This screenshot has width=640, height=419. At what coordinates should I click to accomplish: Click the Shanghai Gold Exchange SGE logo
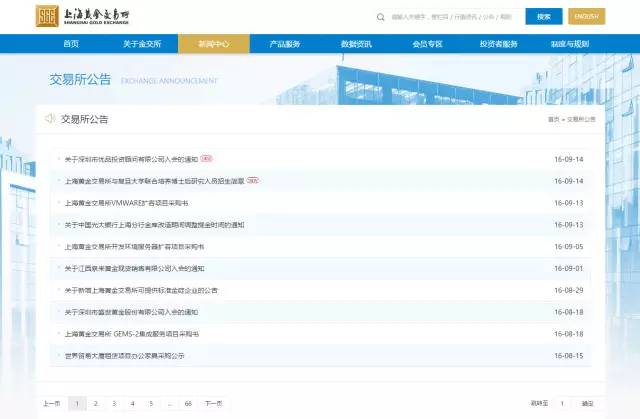pyautogui.click(x=82, y=16)
